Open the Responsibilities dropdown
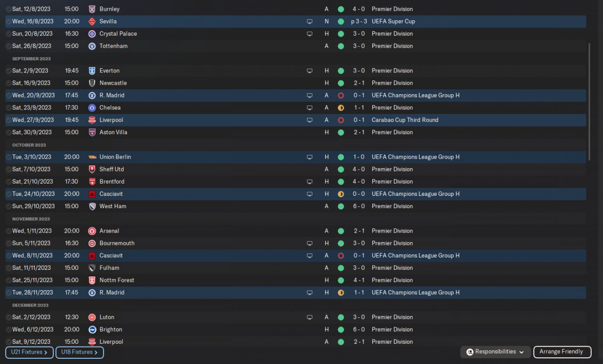Image resolution: width=603 pixels, height=364 pixels. (x=495, y=352)
